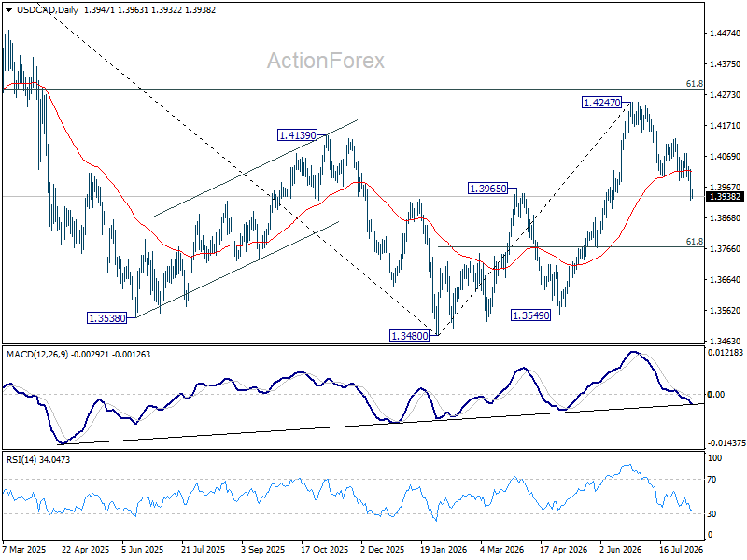Screen dimensions: 747x560
Task: Click the current price tag 1.39382
Action: 725,197
